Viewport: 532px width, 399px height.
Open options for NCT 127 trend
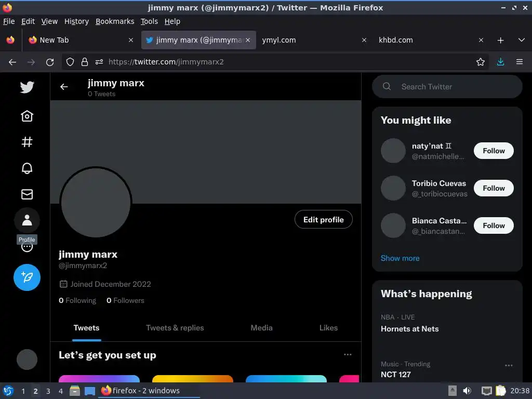pyautogui.click(x=508, y=365)
